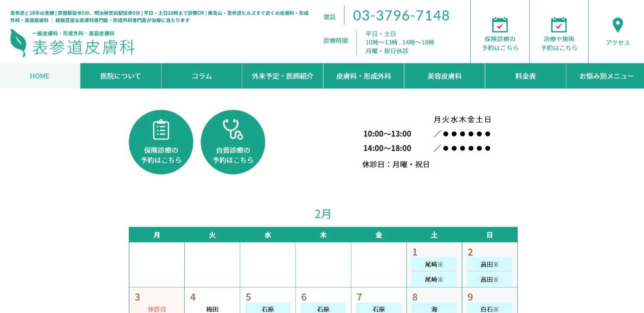Click the 休診日：月曜・祝日 notice text
Screen dimensions: 644x313
pos(396,164)
